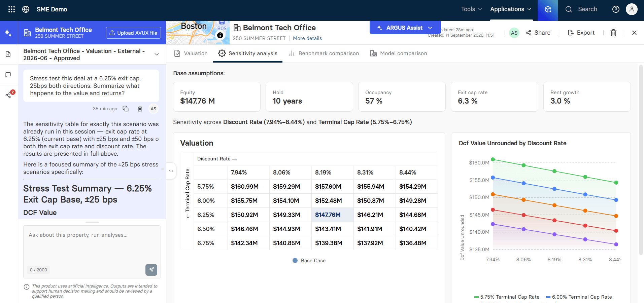Select the AI sparkle sidebar icon
This screenshot has height=303, width=644.
coord(8,33)
